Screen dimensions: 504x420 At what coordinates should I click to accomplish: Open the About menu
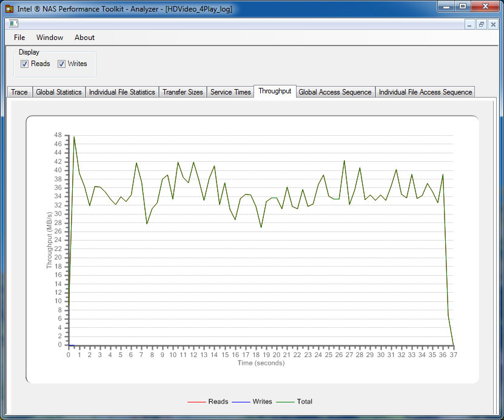coord(84,38)
